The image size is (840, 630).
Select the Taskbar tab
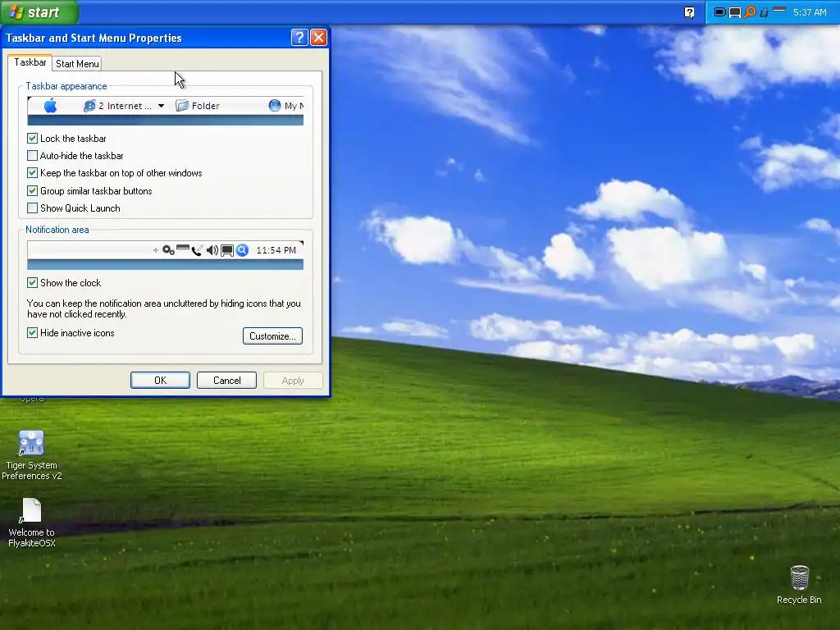[x=30, y=62]
